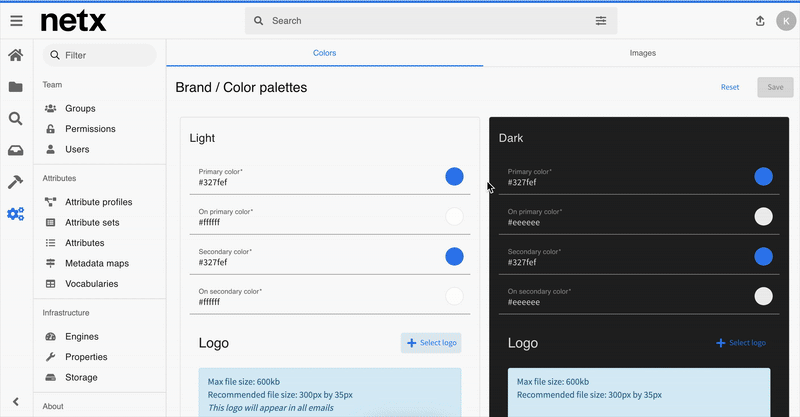Open Attribute profiles in sidebar

tap(98, 202)
